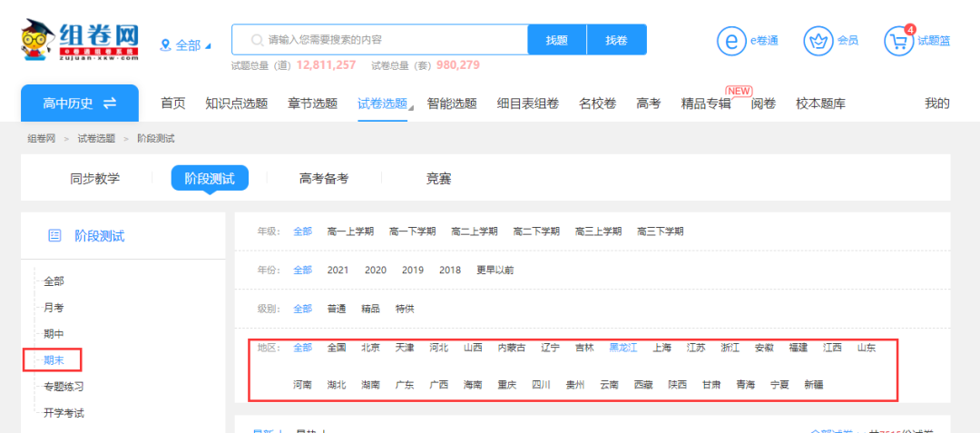Open 细目表组卷 in the navigation
Viewport: 980px width, 433px height.
click(527, 103)
